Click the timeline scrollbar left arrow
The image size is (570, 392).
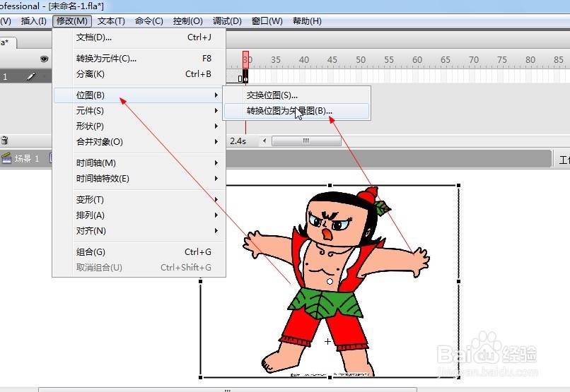coord(264,141)
